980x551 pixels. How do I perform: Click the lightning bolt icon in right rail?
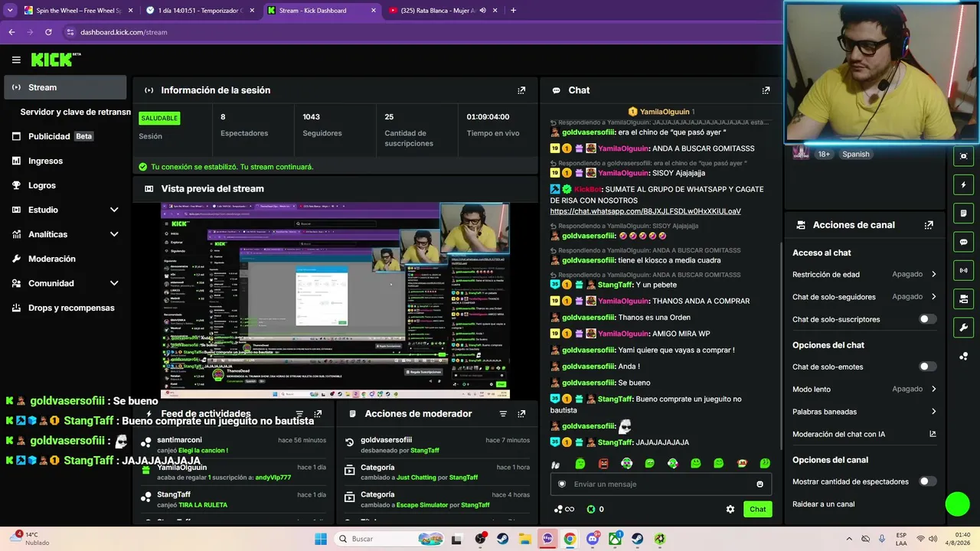[x=963, y=184]
